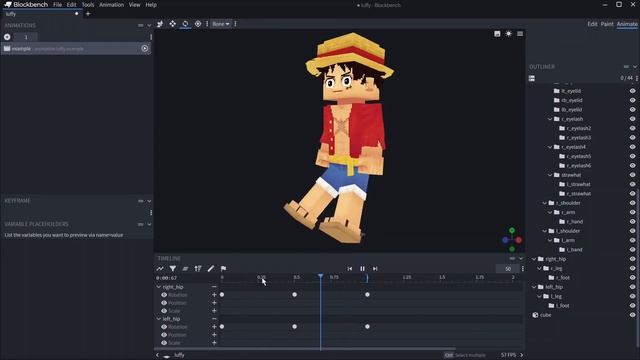The image size is (640, 360).
Task: Open the View menu
Action: (x=134, y=5)
